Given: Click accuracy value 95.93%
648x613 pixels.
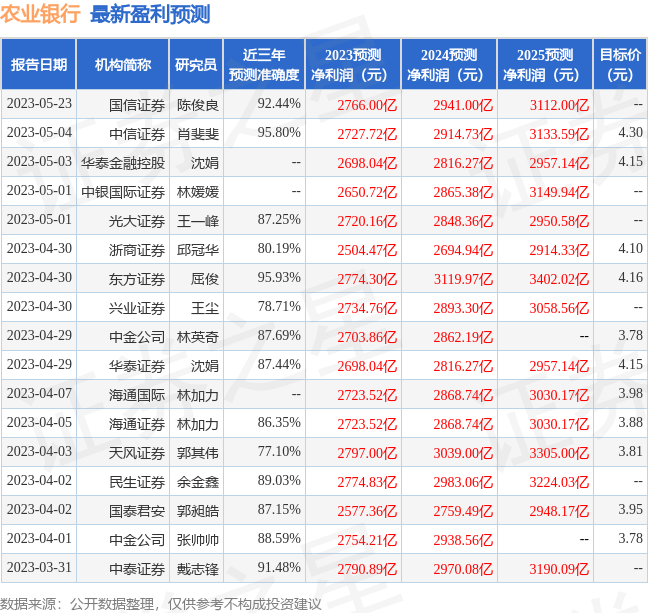Looking at the screenshot, I should (x=279, y=277).
